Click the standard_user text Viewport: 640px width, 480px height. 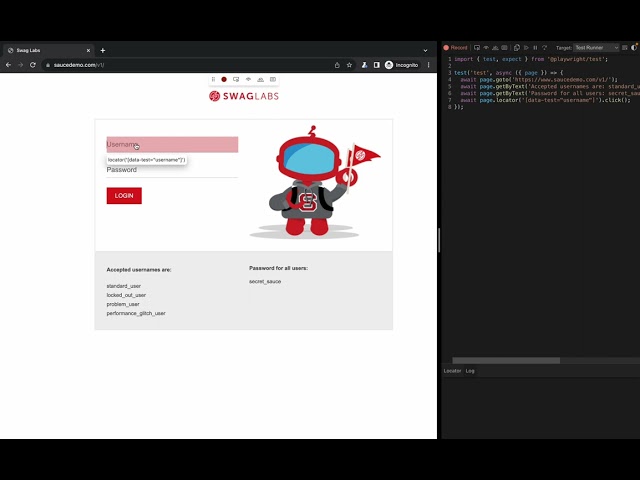pos(124,286)
